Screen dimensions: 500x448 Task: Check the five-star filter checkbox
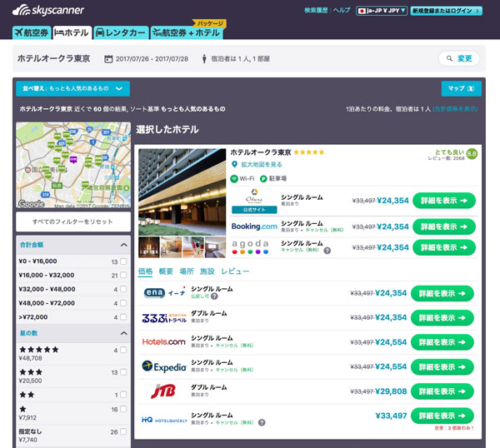tap(123, 350)
